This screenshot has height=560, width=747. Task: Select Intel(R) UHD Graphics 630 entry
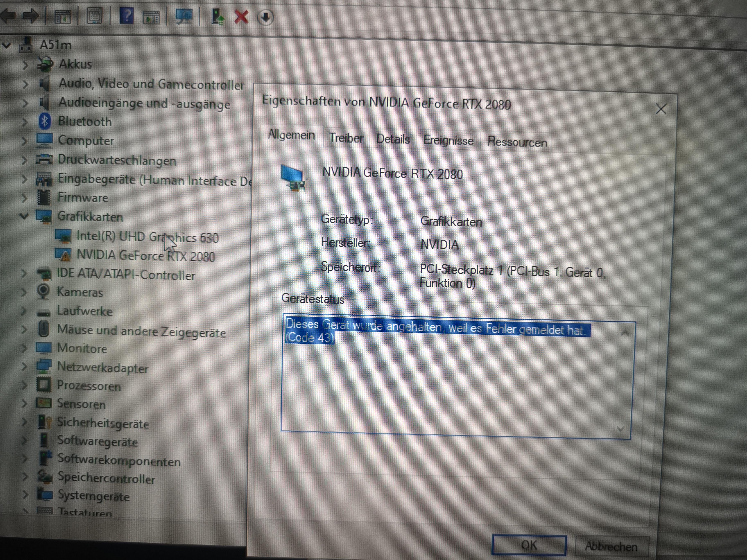(148, 237)
